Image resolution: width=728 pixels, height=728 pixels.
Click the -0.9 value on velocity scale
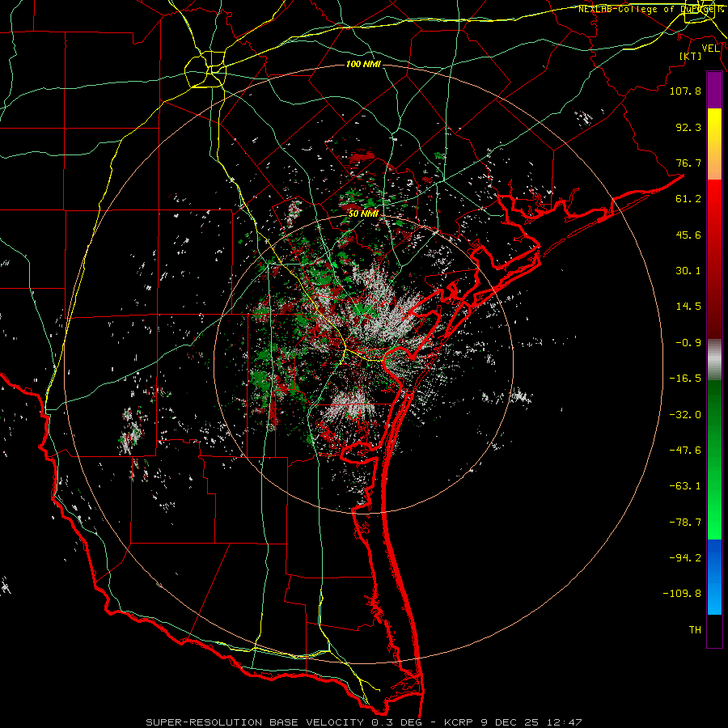click(688, 343)
